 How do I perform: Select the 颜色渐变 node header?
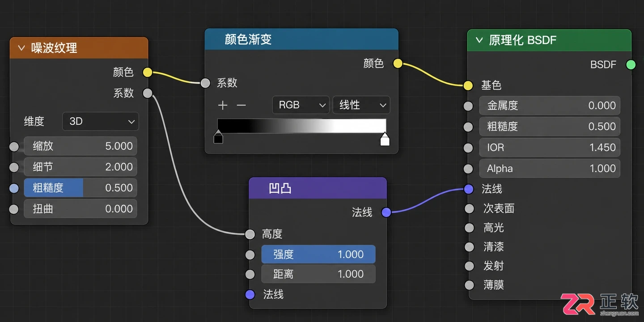301,39
